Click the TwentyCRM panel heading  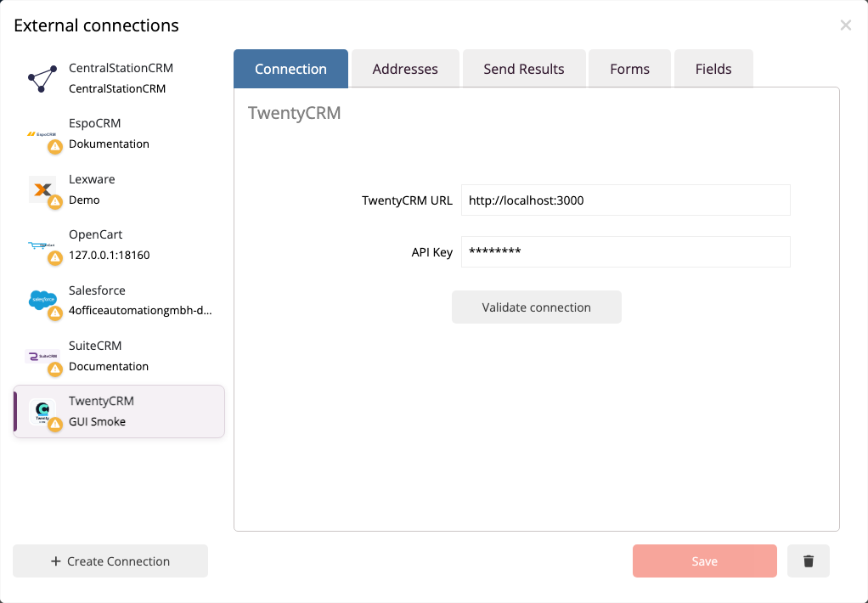(x=295, y=113)
